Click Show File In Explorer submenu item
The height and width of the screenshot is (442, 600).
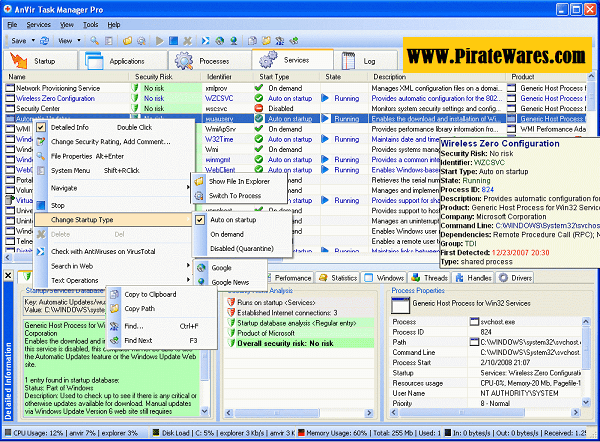click(239, 181)
